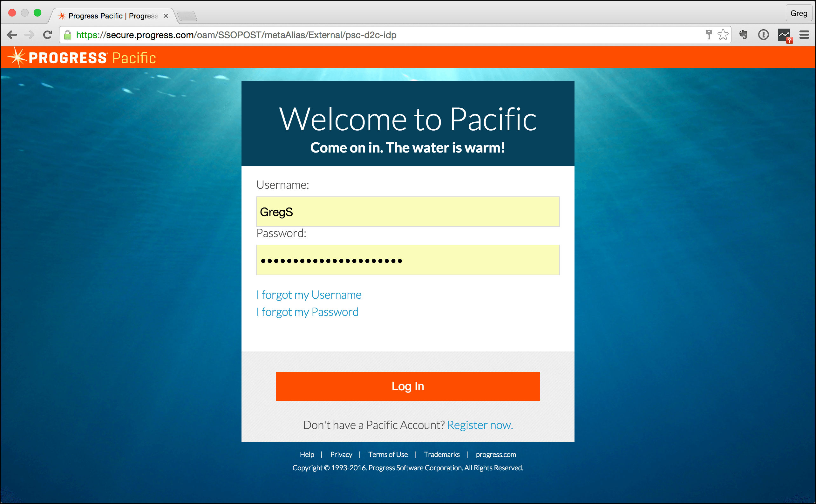Click the graph extension icon with red badge
The width and height of the screenshot is (816, 504).
tap(785, 36)
